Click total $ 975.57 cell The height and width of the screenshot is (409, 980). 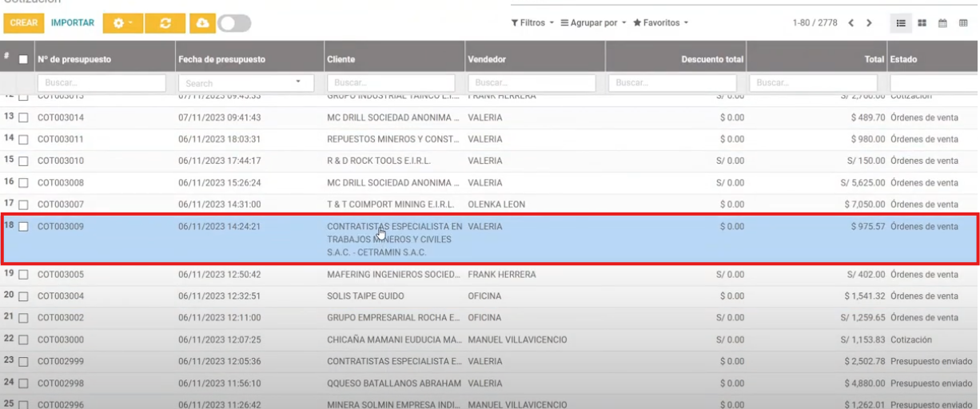point(868,227)
